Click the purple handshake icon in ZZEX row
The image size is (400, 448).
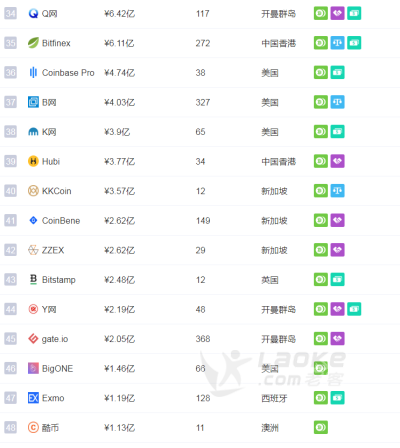337,250
